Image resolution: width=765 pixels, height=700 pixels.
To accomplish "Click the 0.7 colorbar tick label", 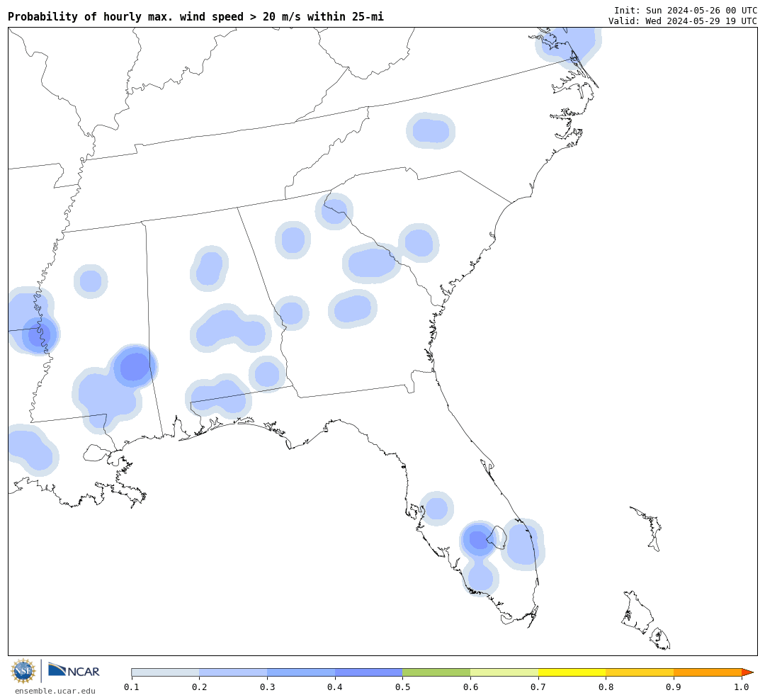I will [538, 687].
